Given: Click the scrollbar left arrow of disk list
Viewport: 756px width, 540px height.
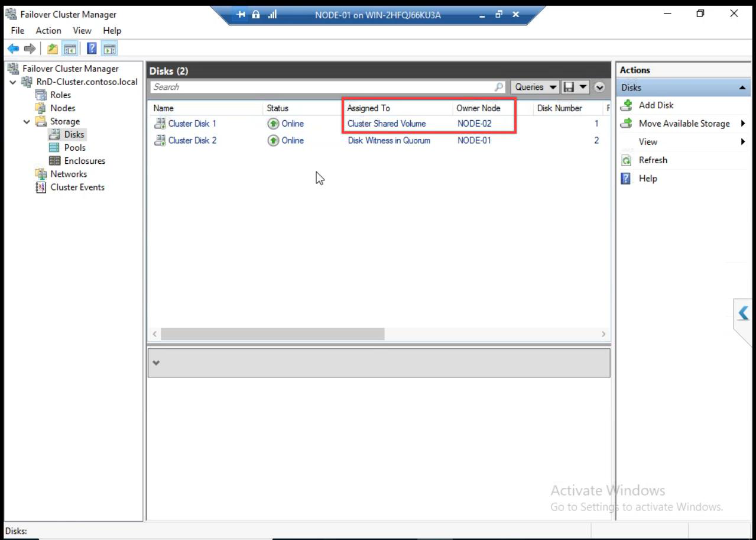Looking at the screenshot, I should 155,334.
